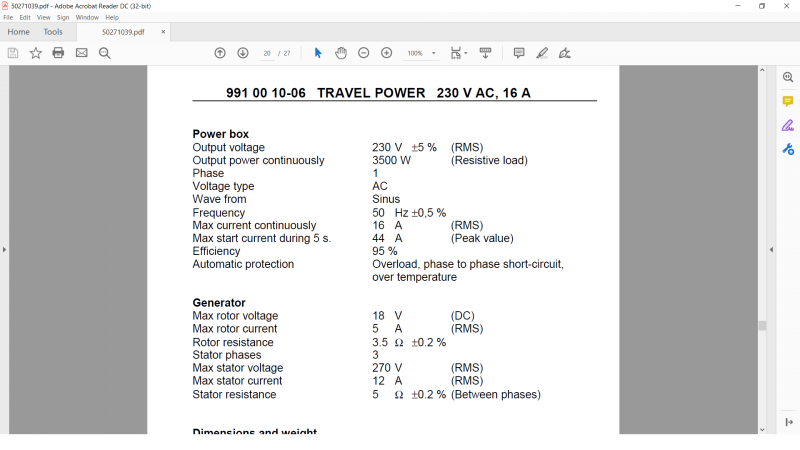This screenshot has height=450, width=800.
Task: Click the 'Automatic protection' label
Action: click(x=243, y=264)
